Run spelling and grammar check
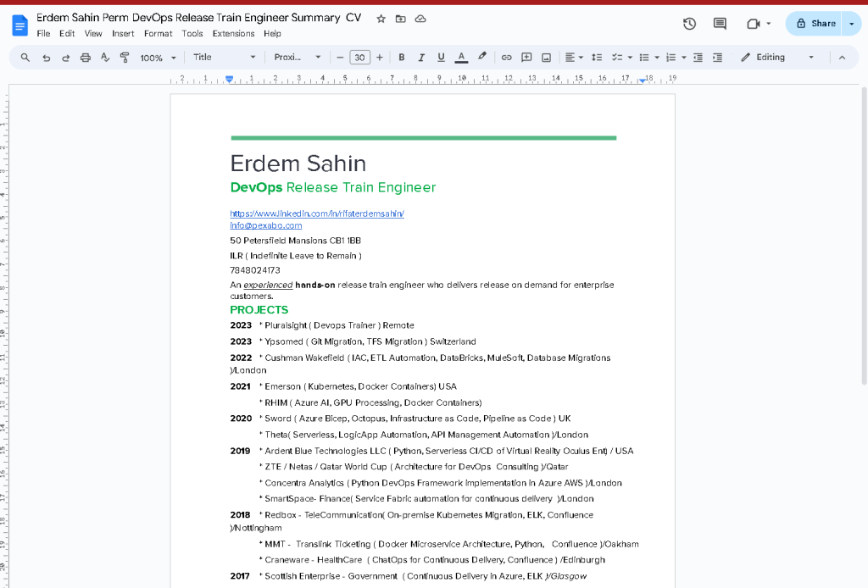The image size is (868, 588). click(104, 58)
